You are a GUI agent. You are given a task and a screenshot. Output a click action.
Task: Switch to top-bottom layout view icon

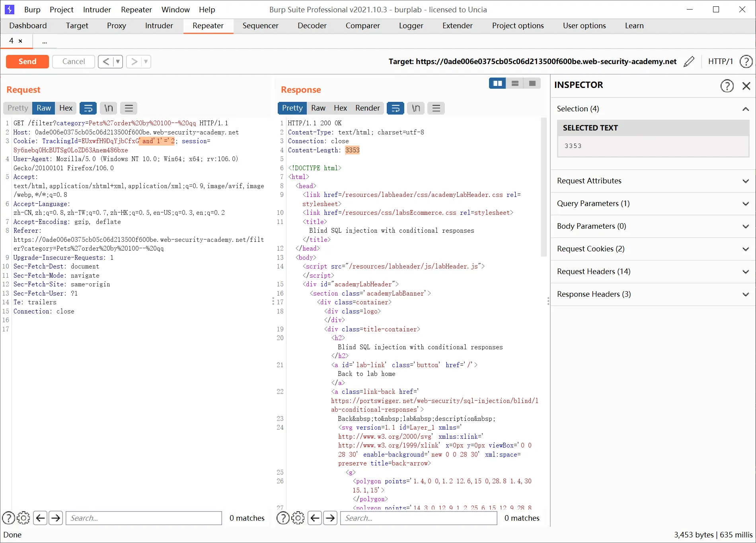[515, 84]
